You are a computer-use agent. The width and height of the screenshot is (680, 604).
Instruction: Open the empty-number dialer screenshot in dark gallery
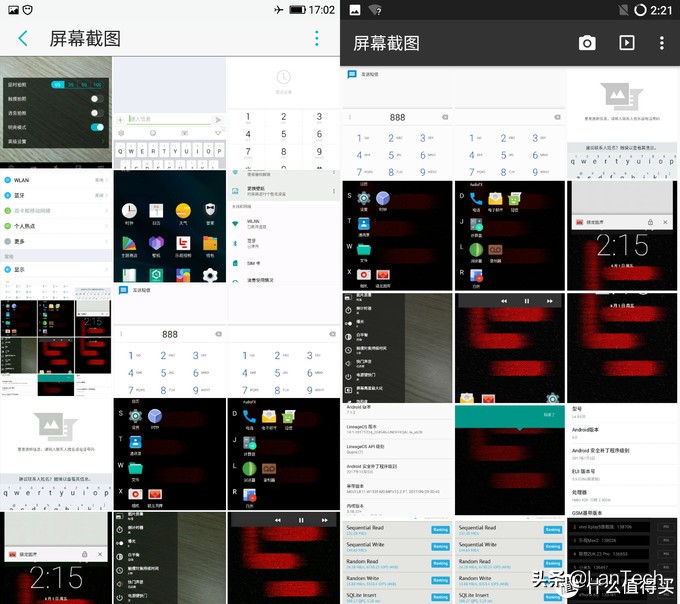[510, 124]
